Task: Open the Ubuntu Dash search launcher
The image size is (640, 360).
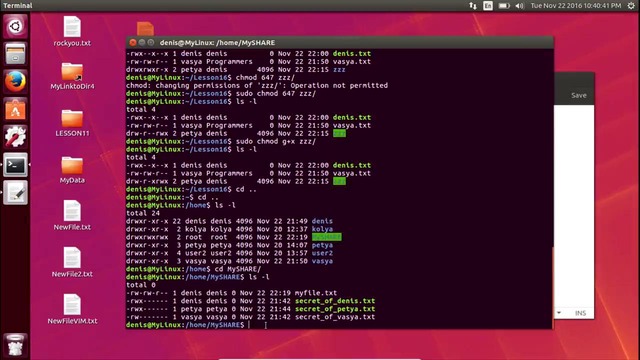Action: [x=16, y=27]
